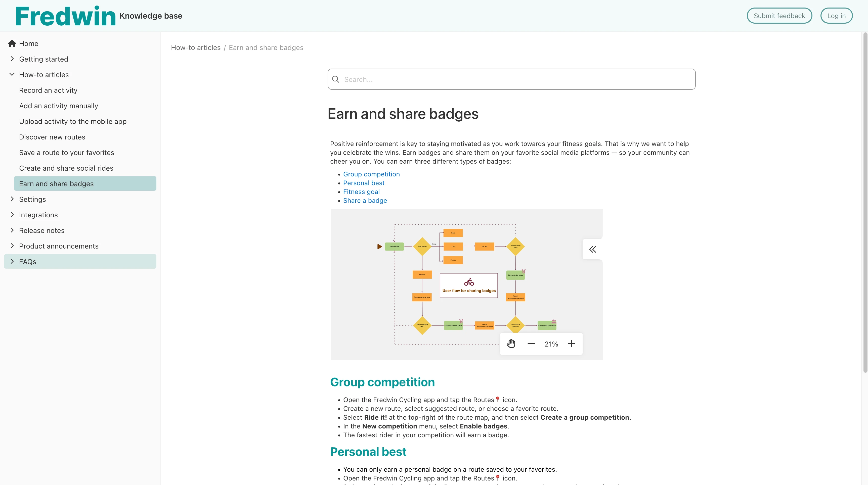The height and width of the screenshot is (485, 868).
Task: Zoom out the flowchart using the minus icon
Action: pyautogui.click(x=531, y=344)
